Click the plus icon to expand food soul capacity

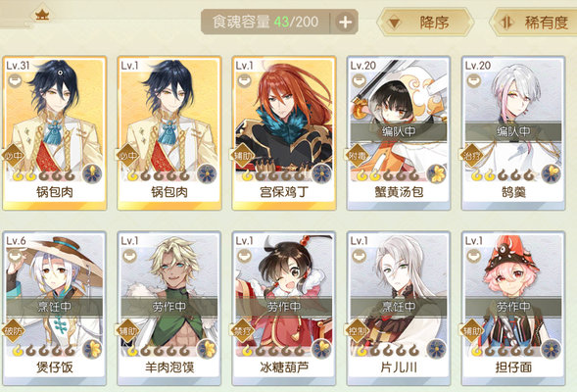[345, 23]
